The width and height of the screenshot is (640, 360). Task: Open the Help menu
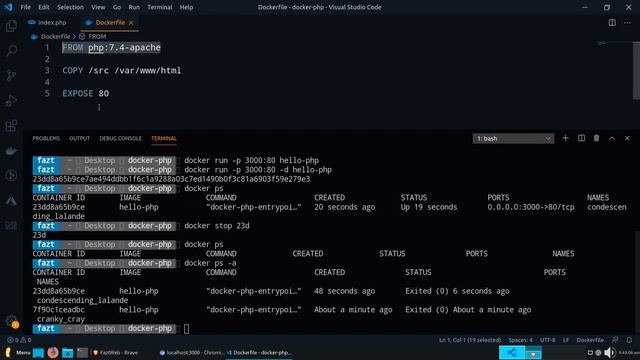(x=186, y=7)
